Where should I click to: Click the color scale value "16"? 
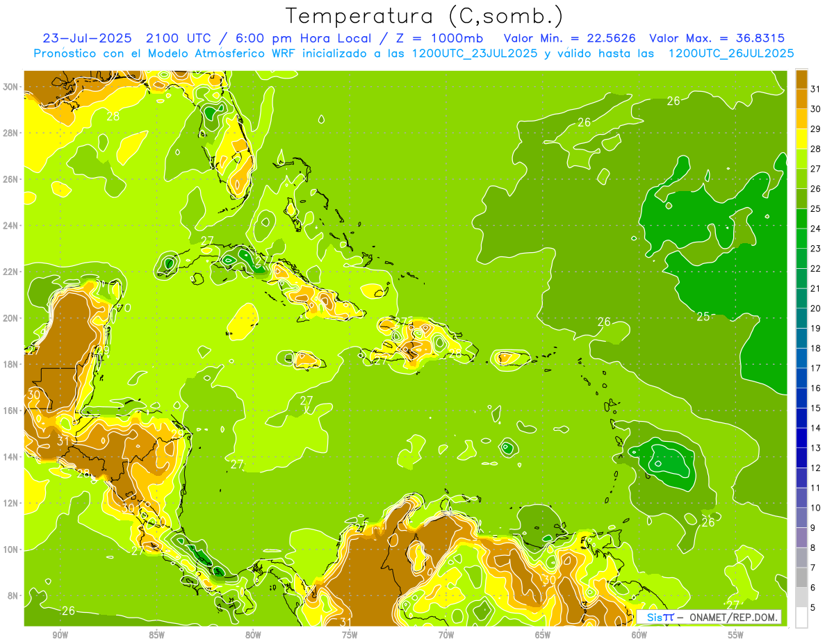(816, 388)
